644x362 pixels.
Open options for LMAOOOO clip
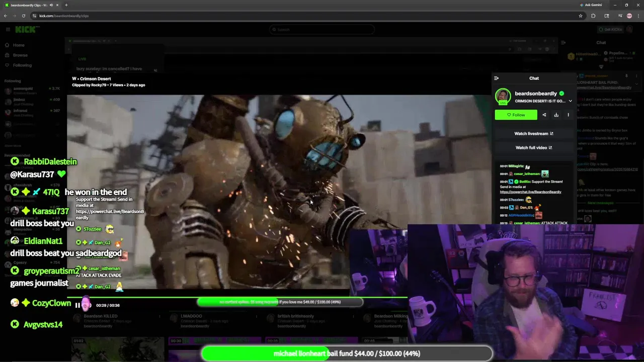256,317
